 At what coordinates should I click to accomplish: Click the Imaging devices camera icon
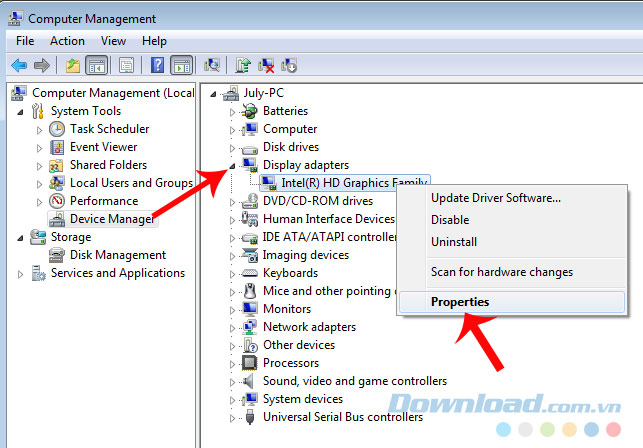coord(249,255)
